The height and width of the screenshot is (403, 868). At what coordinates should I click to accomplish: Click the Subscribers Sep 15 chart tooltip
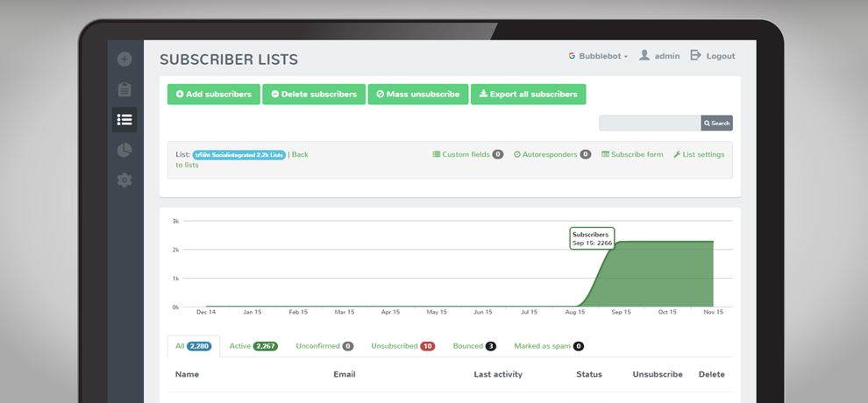[593, 238]
